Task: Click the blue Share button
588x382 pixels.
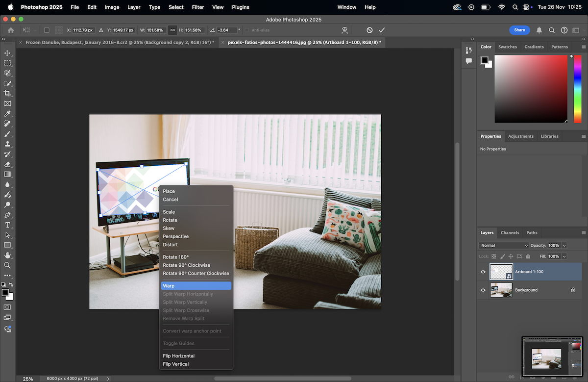Action: pyautogui.click(x=519, y=30)
